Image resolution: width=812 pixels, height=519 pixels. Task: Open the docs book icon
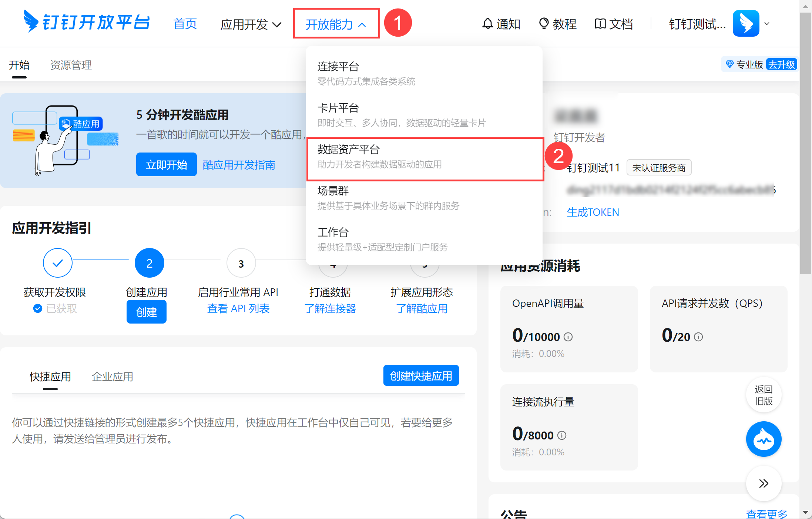pyautogui.click(x=600, y=24)
